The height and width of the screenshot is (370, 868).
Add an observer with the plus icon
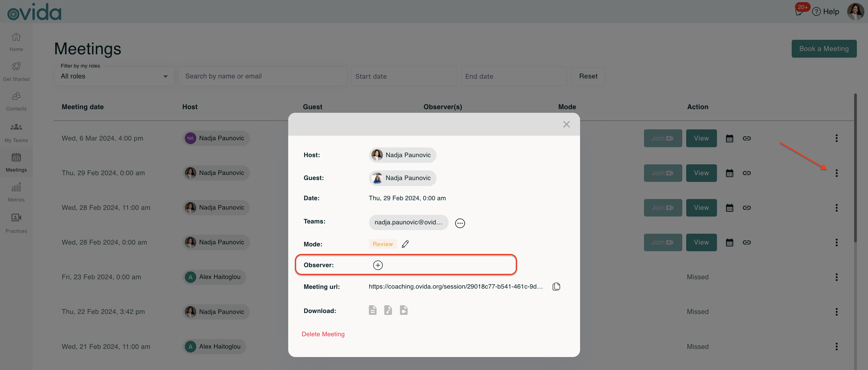click(x=378, y=265)
